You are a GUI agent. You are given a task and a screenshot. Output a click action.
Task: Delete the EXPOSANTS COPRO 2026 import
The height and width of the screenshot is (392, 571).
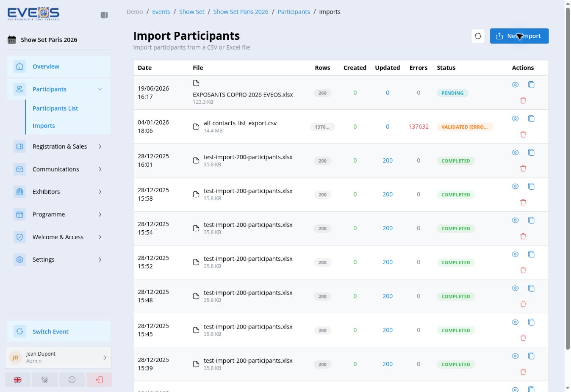click(523, 100)
